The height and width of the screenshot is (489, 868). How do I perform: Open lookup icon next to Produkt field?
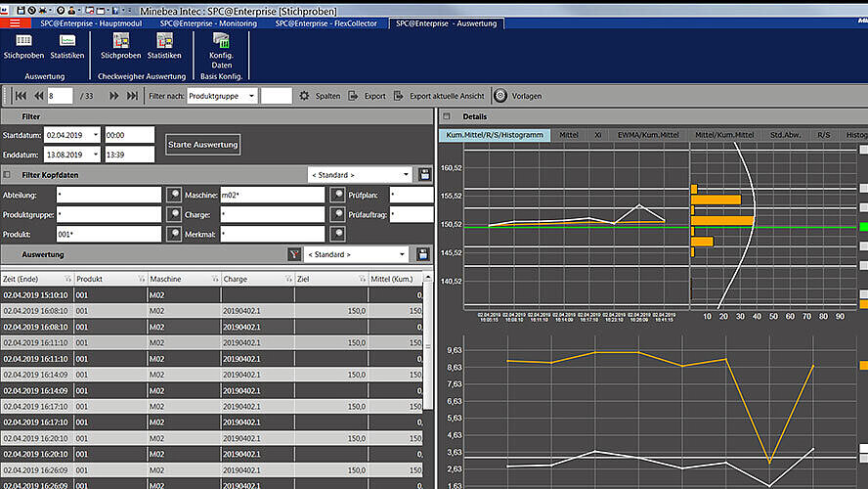tap(174, 235)
